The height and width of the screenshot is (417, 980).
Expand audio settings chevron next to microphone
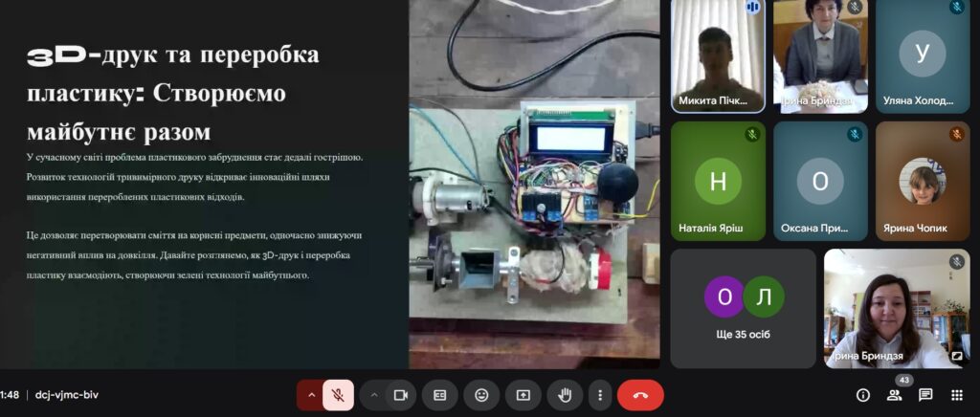tap(311, 394)
